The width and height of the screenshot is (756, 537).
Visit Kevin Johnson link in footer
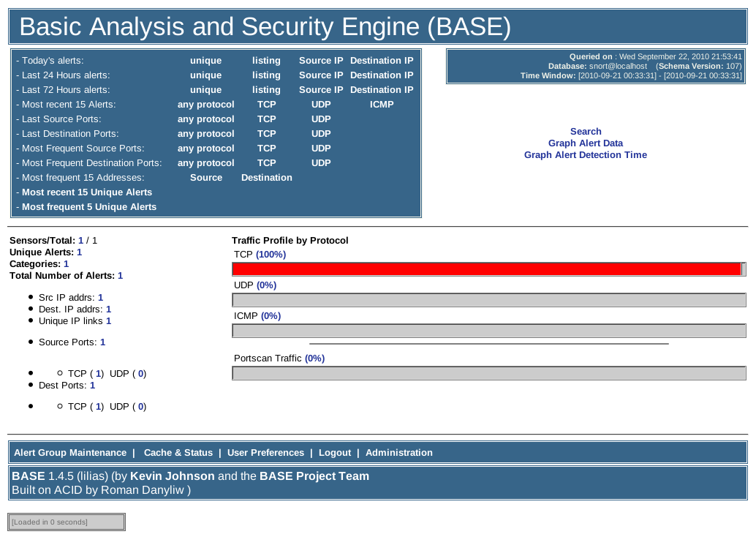[172, 476]
